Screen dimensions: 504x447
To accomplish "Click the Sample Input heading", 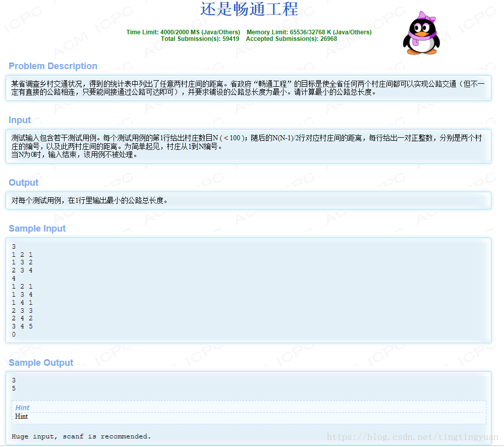I will [37, 229].
